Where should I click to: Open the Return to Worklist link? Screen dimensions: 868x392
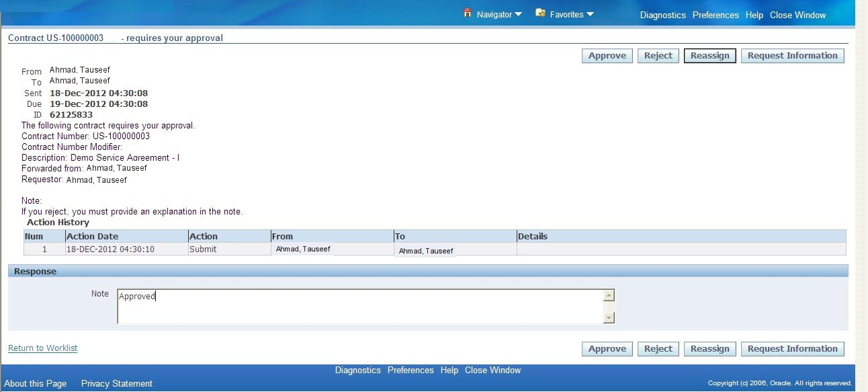coord(42,348)
